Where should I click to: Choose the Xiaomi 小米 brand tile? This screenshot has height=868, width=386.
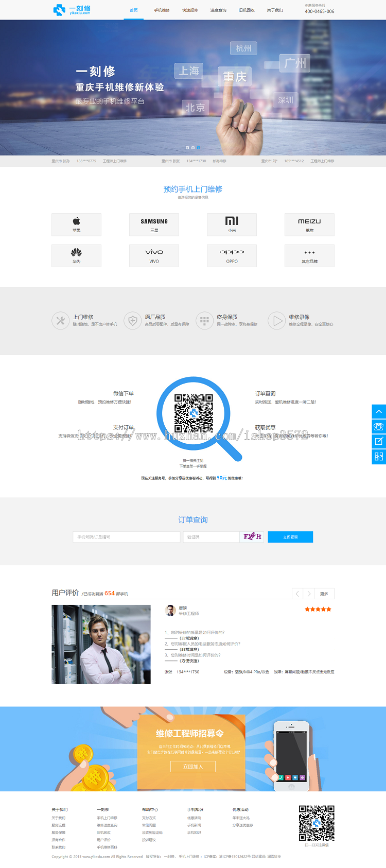coord(232,224)
